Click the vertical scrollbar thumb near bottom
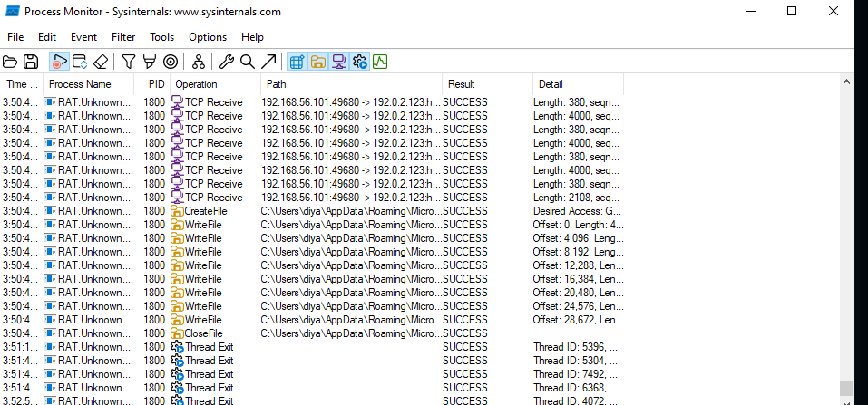This screenshot has width=868, height=405. (x=846, y=388)
